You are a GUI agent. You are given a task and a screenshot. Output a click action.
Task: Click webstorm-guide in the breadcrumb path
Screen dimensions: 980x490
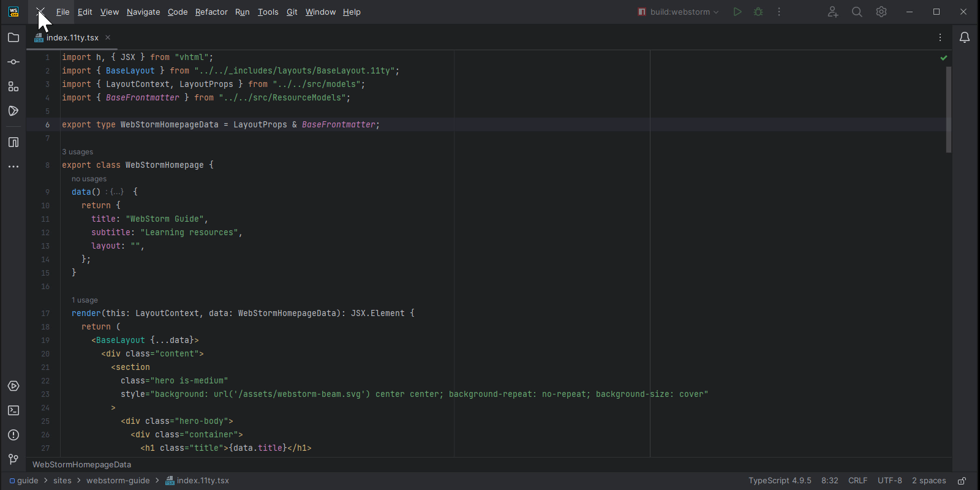[118, 481]
